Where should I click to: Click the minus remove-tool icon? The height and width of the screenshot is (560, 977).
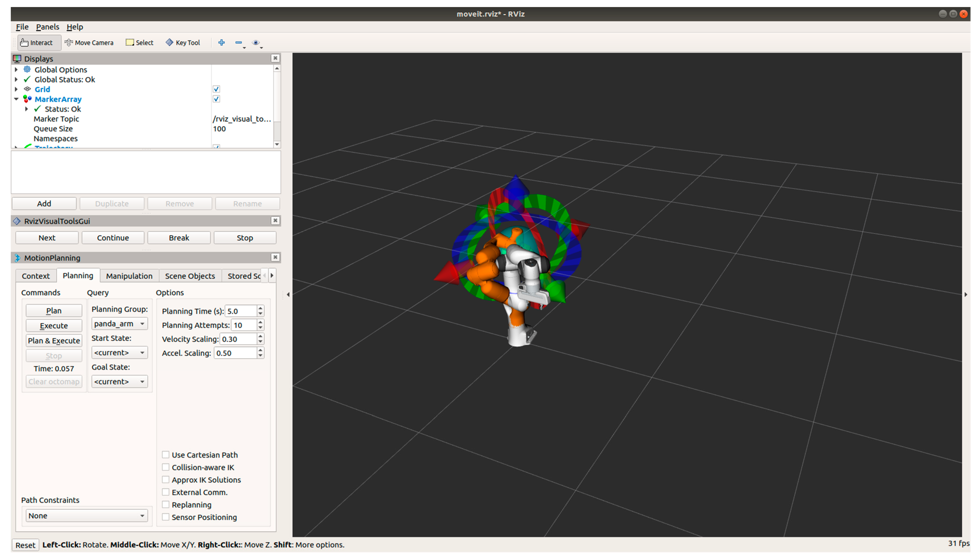coord(239,42)
